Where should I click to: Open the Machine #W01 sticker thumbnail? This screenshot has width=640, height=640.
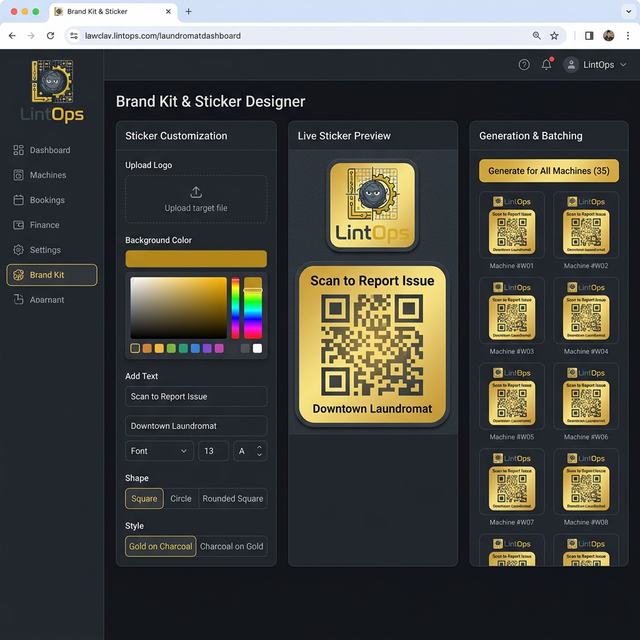click(512, 225)
